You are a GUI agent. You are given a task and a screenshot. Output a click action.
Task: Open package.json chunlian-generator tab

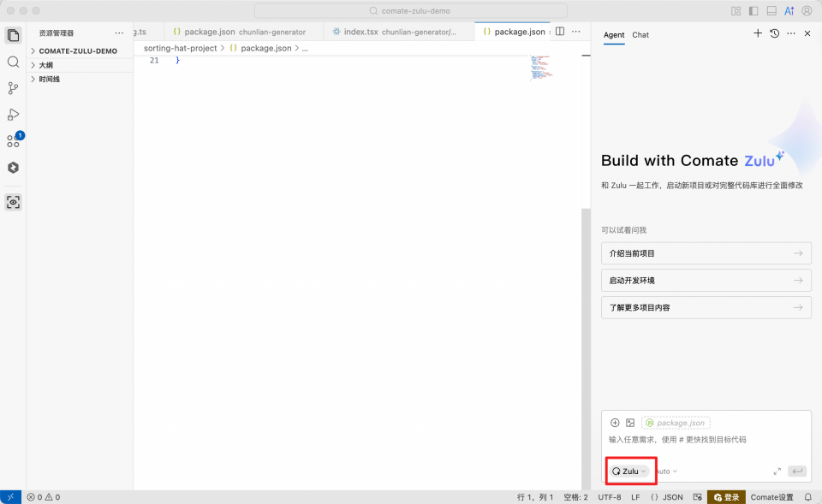click(244, 32)
